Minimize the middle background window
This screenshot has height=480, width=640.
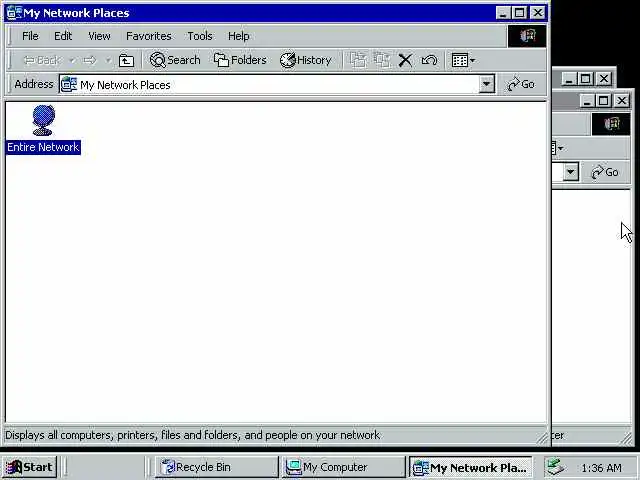click(x=587, y=100)
